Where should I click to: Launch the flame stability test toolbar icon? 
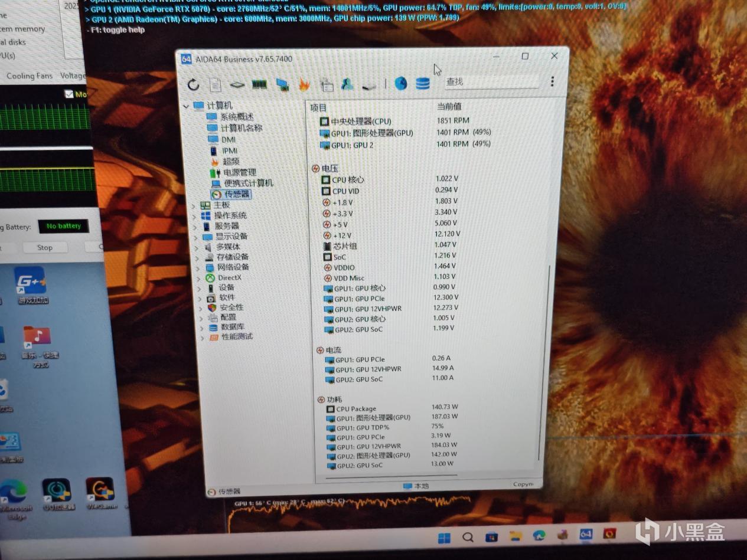(304, 84)
